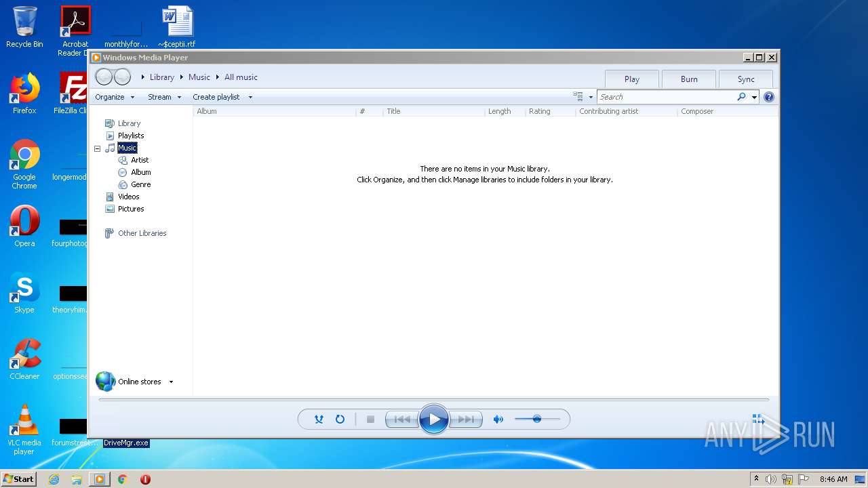Screen dimensions: 868x488
Task: Click Create playlist
Action: coord(216,97)
